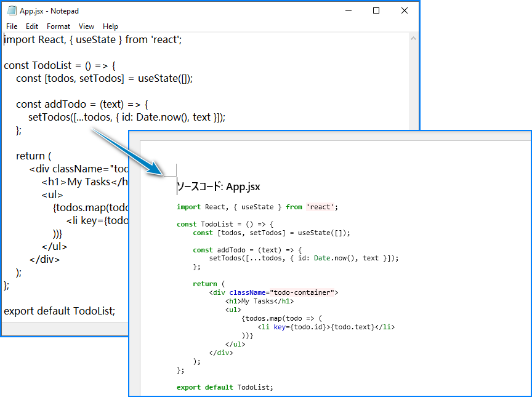Image resolution: width=532 pixels, height=397 pixels.
Task: Open the Help menu in Notepad
Action: [110, 26]
